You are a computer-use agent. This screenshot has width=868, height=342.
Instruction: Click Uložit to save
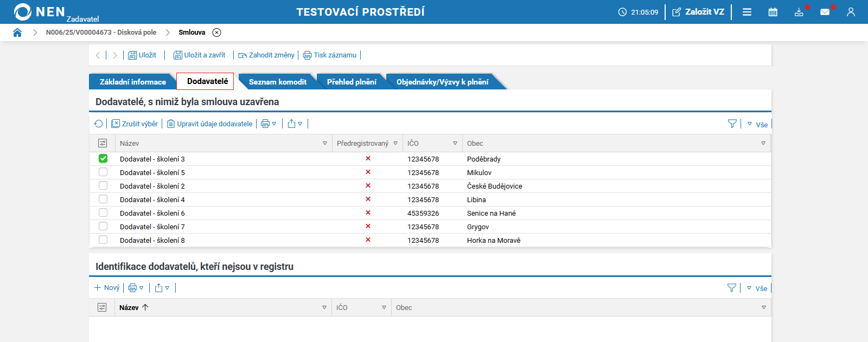click(x=142, y=55)
